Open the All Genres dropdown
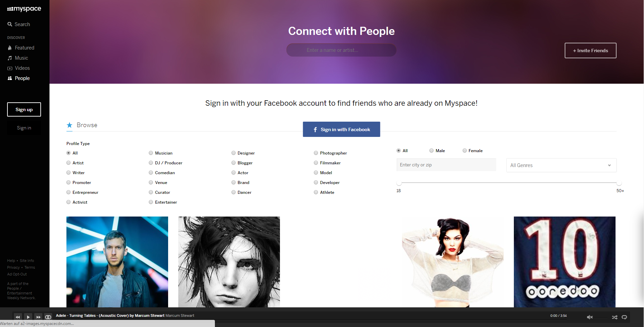This screenshot has height=327, width=644. (x=561, y=165)
